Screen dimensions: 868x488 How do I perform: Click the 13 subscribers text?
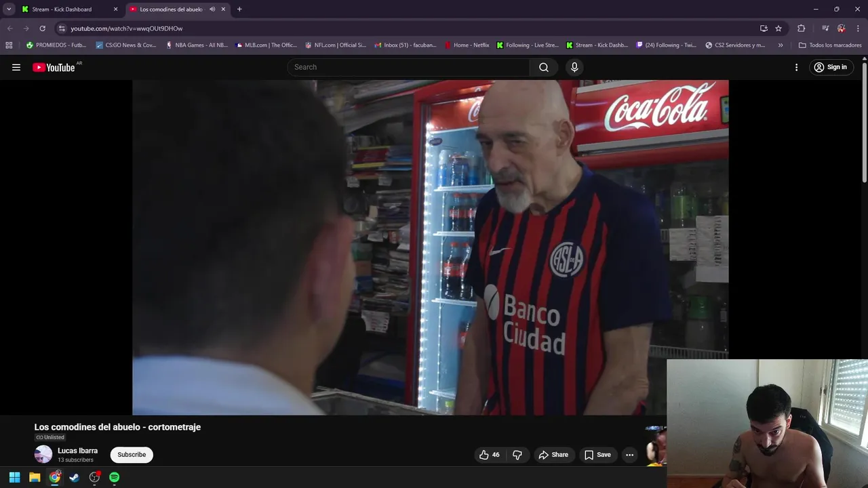(x=75, y=460)
